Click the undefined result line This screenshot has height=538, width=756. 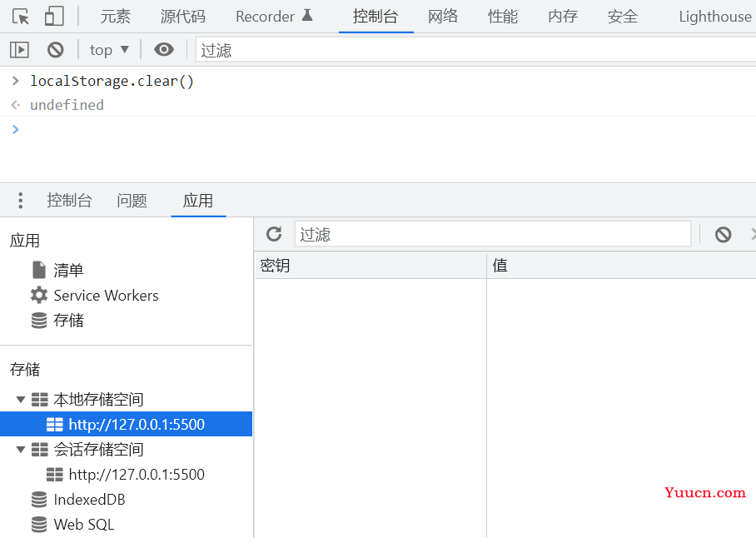pos(67,105)
